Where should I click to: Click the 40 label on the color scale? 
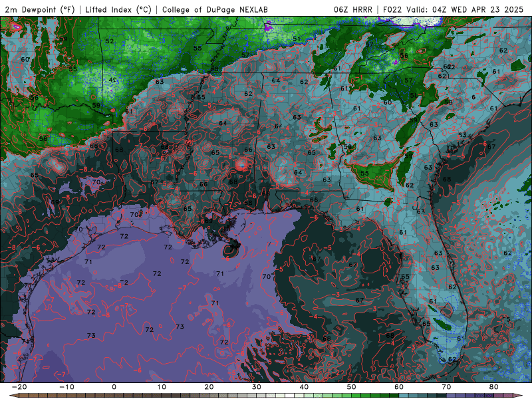[304, 387]
